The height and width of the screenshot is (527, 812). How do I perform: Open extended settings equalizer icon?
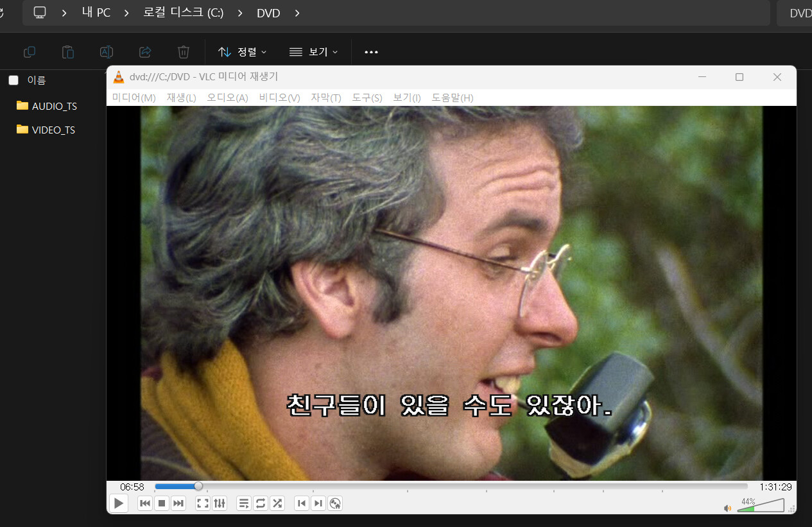(x=220, y=503)
